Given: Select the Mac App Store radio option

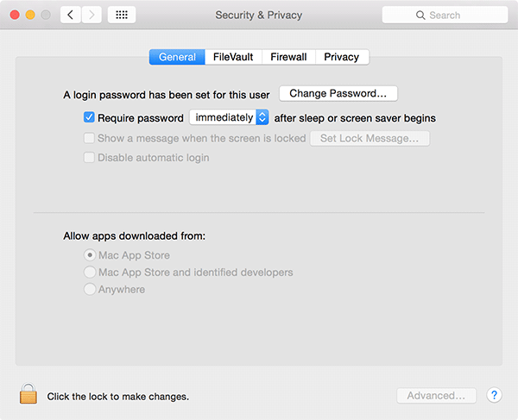Looking at the screenshot, I should tap(89, 255).
